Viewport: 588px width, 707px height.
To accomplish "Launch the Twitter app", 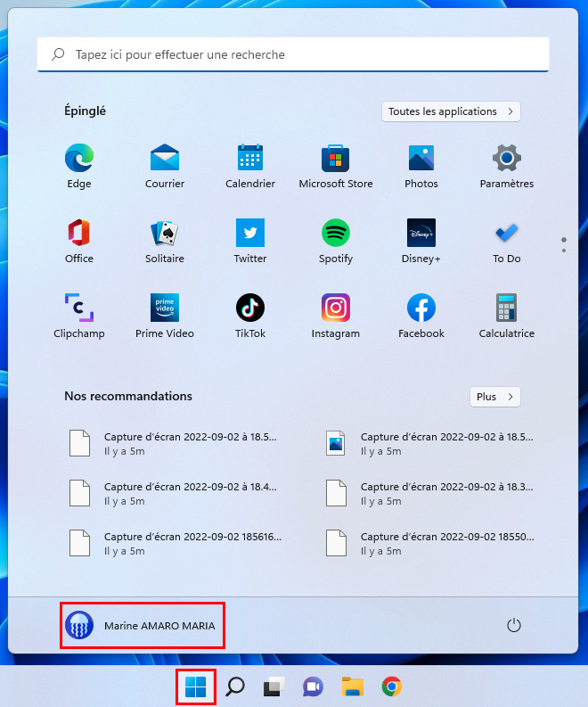I will point(250,241).
